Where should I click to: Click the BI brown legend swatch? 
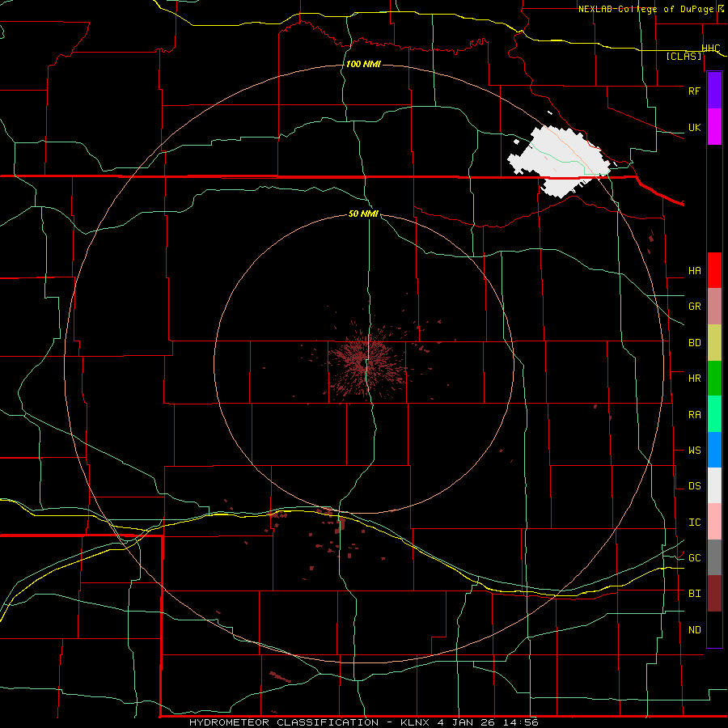click(x=714, y=594)
